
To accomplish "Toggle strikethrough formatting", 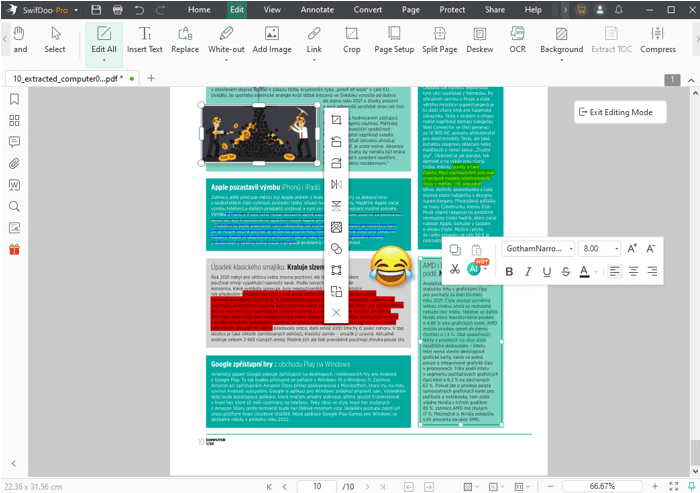I will click(566, 271).
